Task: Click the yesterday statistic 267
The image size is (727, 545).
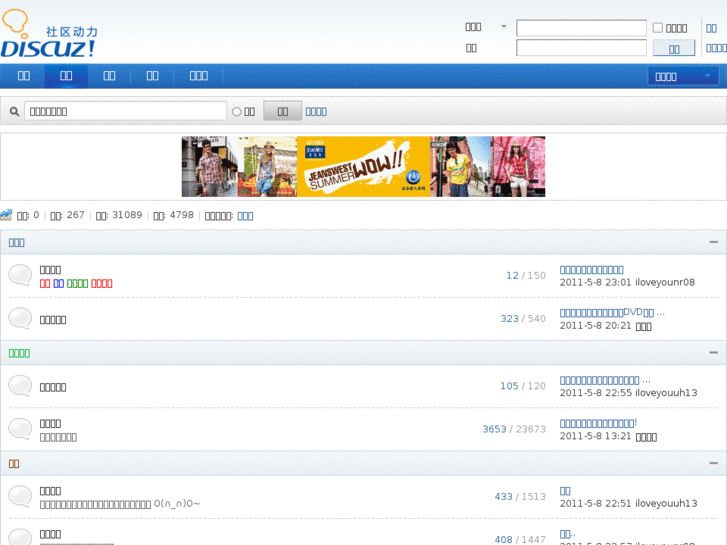Action: [x=76, y=215]
